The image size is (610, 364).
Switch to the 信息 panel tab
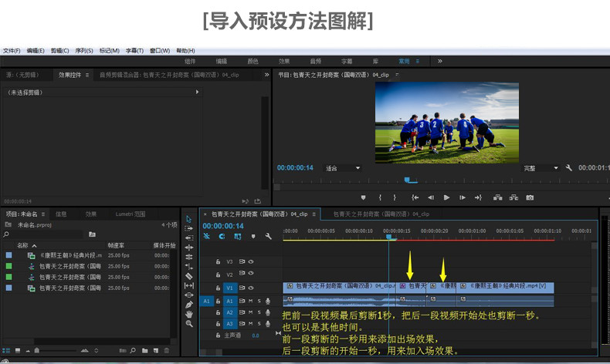tap(61, 214)
